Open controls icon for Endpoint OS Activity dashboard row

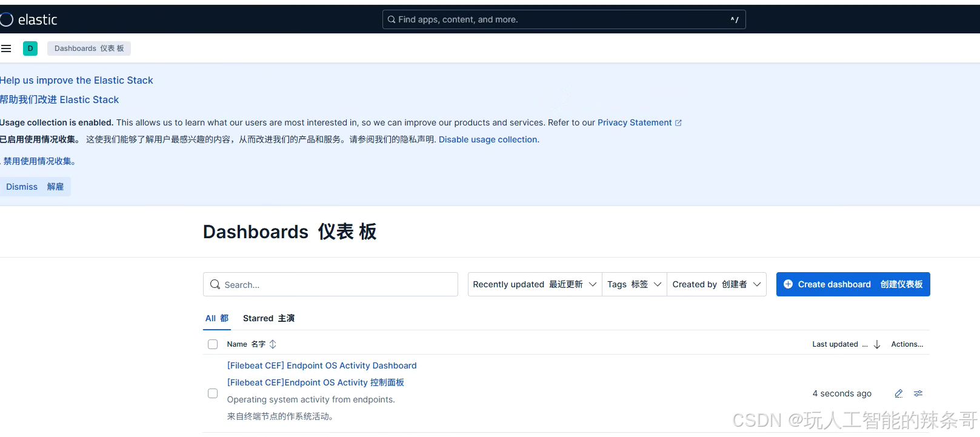pos(918,393)
